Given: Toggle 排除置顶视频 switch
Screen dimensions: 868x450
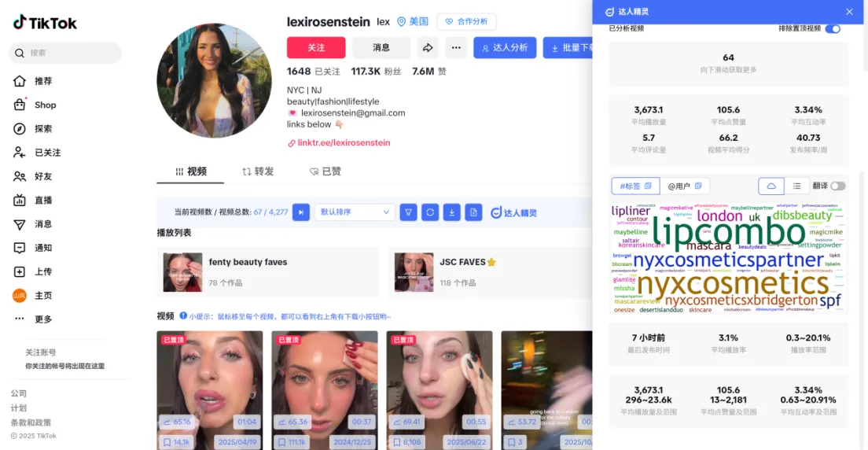Looking at the screenshot, I should (x=833, y=29).
